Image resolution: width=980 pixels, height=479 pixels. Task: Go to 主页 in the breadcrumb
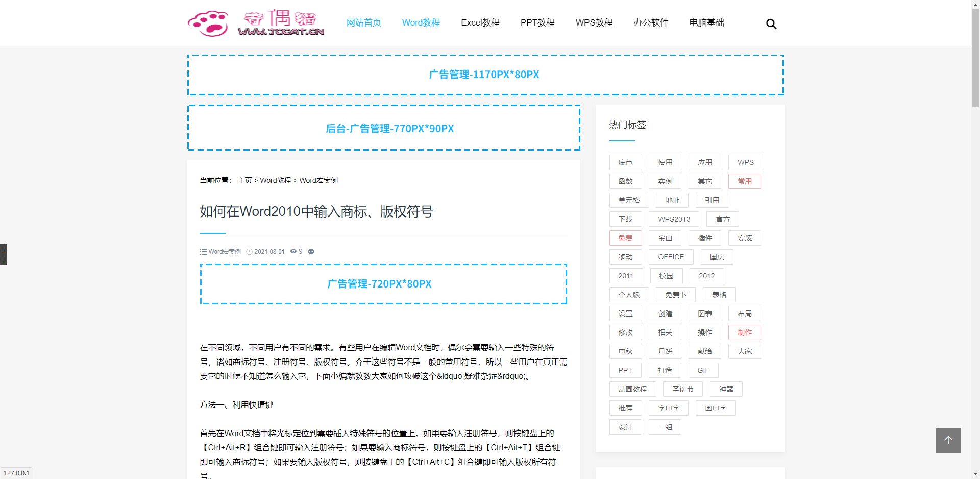[244, 180]
